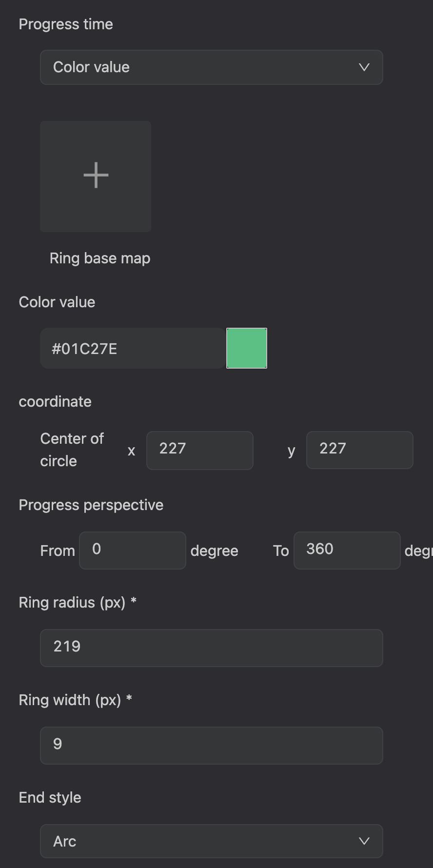Click the 'Progress perspective' section label
433x868 pixels.
(91, 505)
